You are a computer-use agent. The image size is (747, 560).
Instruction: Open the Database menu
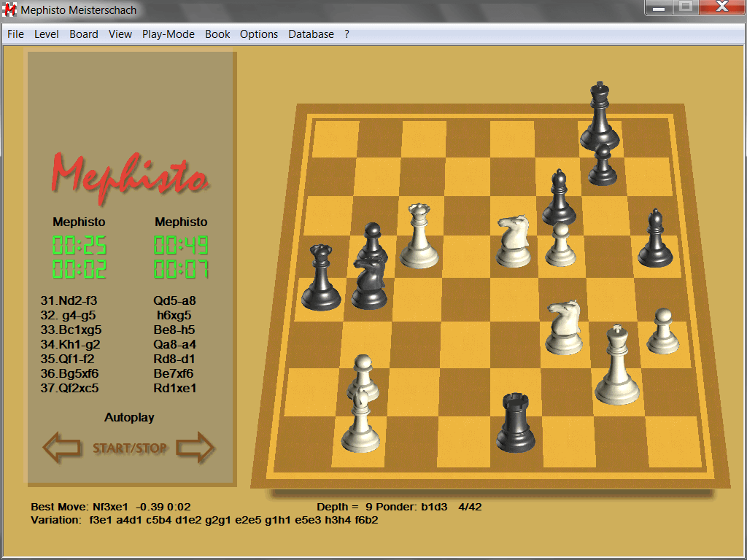(x=311, y=34)
